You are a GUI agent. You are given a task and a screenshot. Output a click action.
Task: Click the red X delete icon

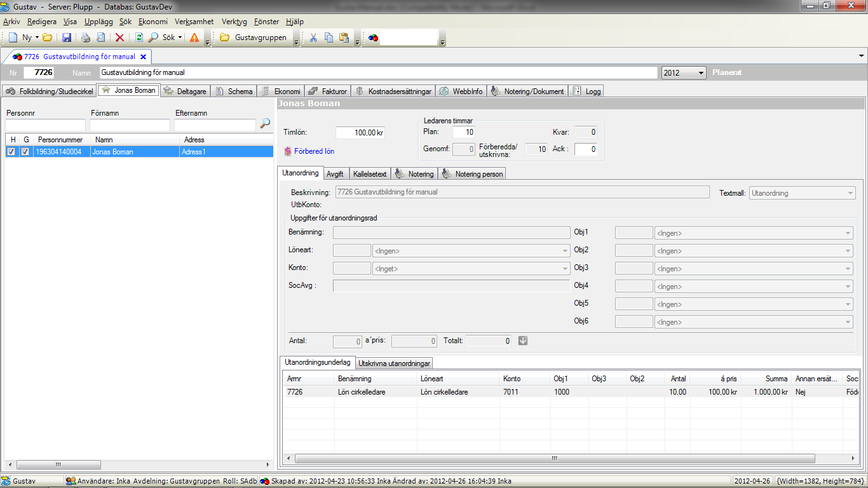tap(119, 37)
